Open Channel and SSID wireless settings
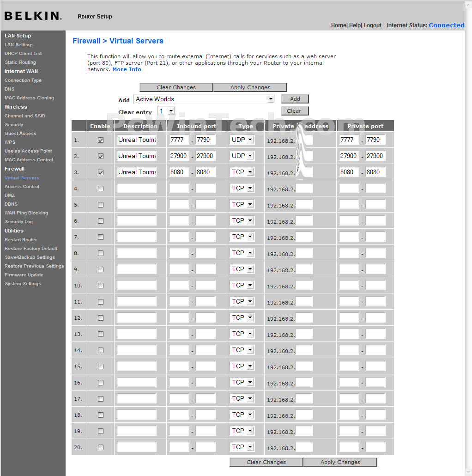472x476 pixels. pyautogui.click(x=25, y=116)
